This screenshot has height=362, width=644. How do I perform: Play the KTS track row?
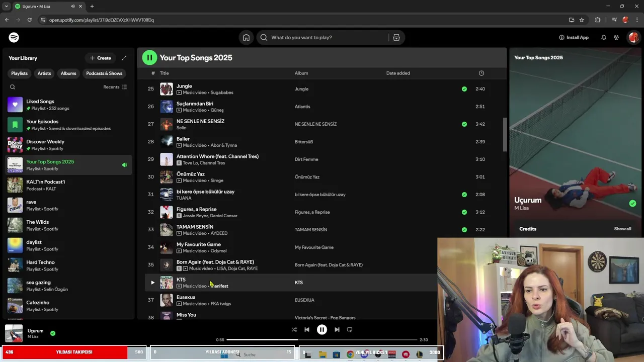152,282
